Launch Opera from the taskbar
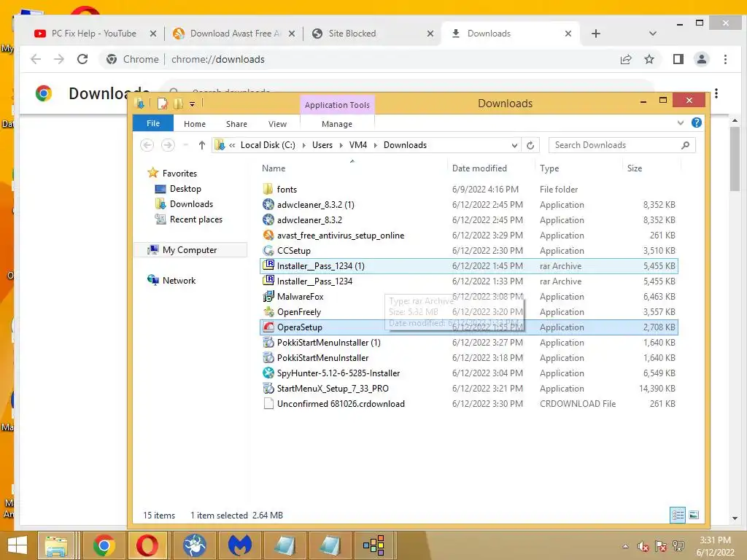Viewport: 747px width, 560px height. (147, 545)
